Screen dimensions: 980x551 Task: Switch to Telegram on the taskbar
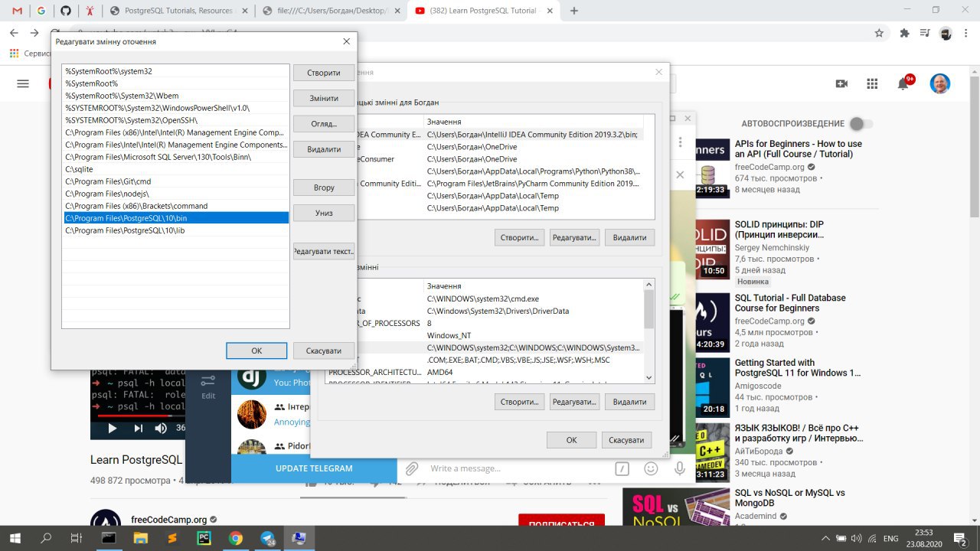point(268,538)
